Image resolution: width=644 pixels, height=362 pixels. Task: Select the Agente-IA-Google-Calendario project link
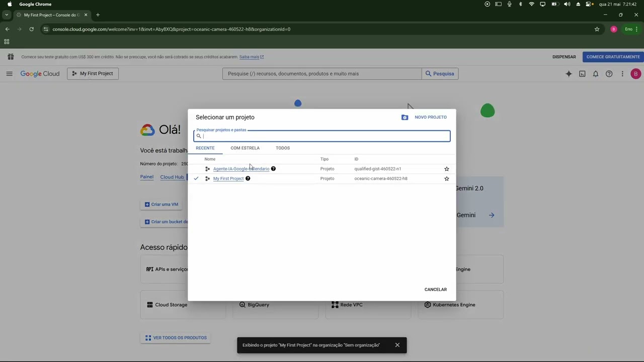click(x=241, y=169)
